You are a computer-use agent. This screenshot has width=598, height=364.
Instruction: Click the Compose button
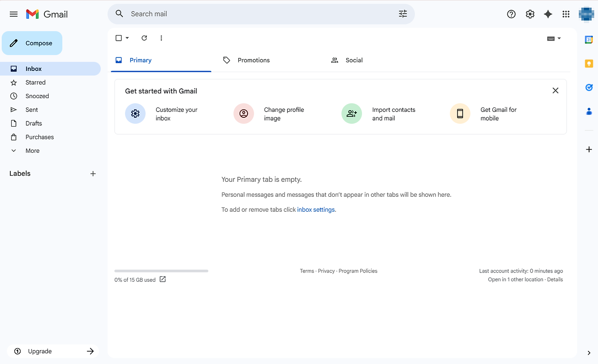click(x=32, y=43)
